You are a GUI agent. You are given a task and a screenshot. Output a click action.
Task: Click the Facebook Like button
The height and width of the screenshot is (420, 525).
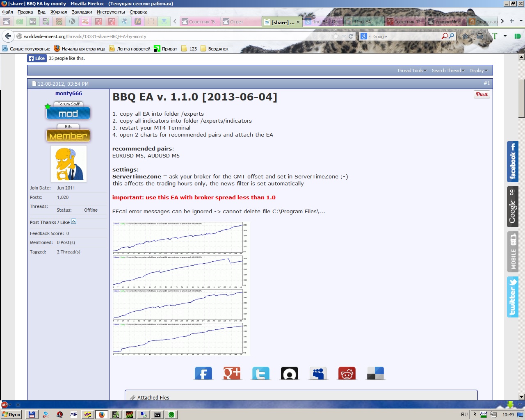37,58
